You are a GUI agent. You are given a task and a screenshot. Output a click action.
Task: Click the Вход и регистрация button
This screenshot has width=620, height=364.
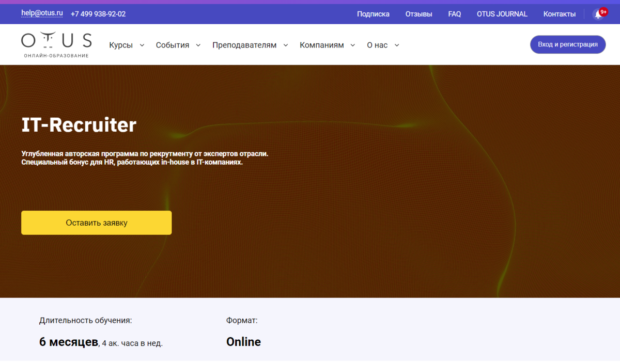[568, 44]
